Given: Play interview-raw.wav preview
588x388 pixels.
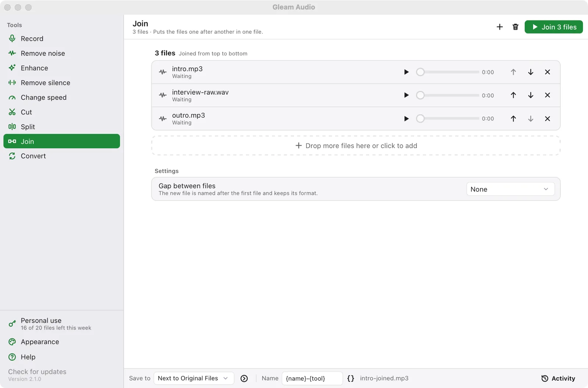Looking at the screenshot, I should pos(406,95).
